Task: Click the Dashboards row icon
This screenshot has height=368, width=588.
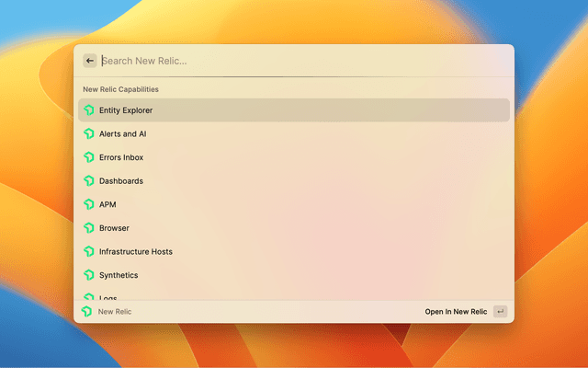Action: tap(89, 181)
